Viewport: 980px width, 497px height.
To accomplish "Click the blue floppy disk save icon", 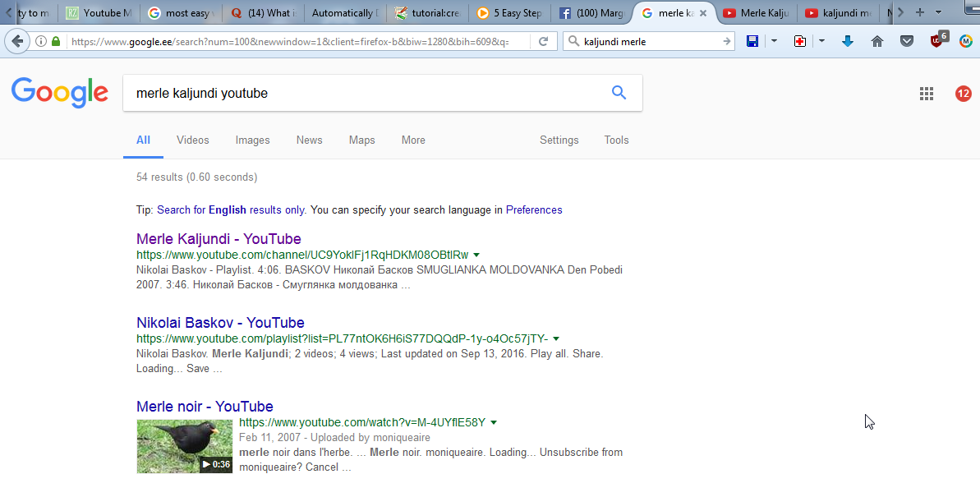I will click(752, 41).
